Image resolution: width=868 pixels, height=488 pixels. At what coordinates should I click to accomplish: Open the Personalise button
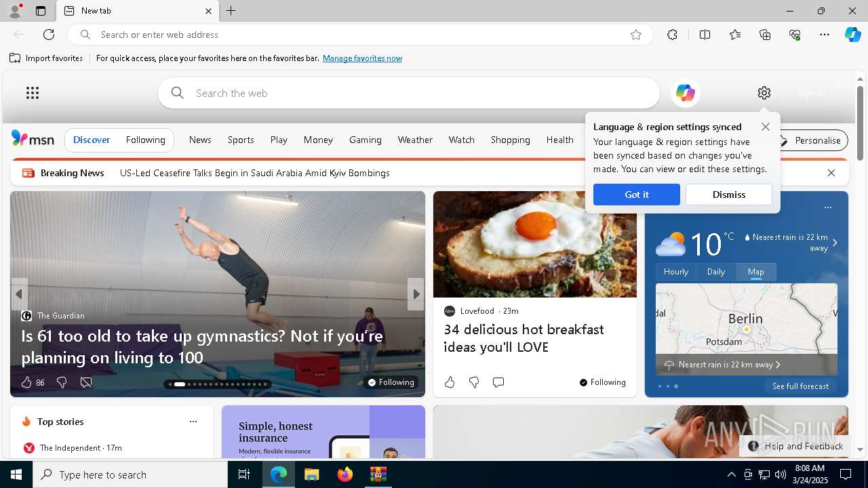(810, 140)
